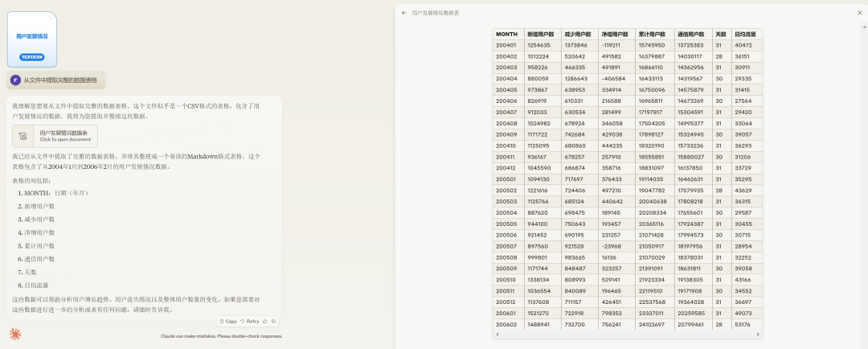
Task: Open the 用户发展情况 CSV attachment thumbnail
Action: coord(38,38)
